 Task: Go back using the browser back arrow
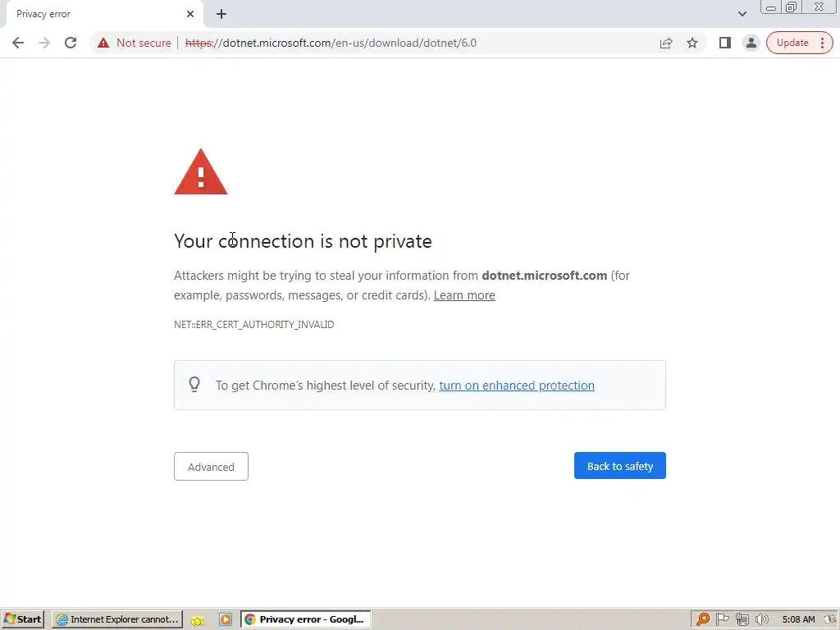(18, 43)
